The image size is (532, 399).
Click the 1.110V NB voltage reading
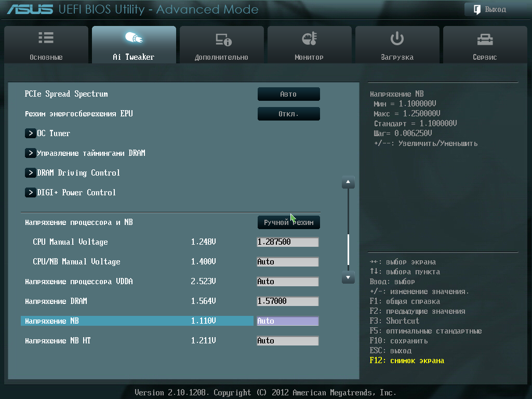pyautogui.click(x=203, y=321)
